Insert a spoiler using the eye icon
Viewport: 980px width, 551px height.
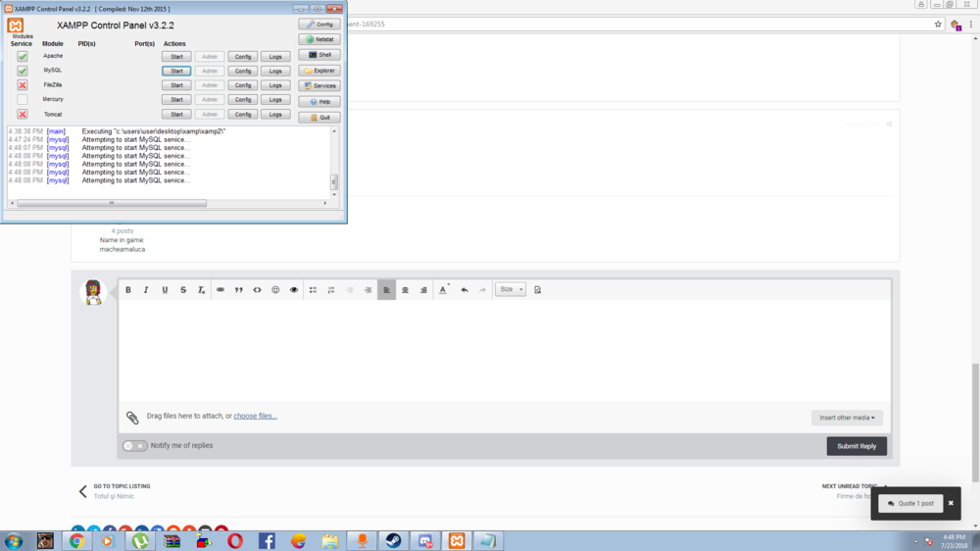click(x=294, y=289)
